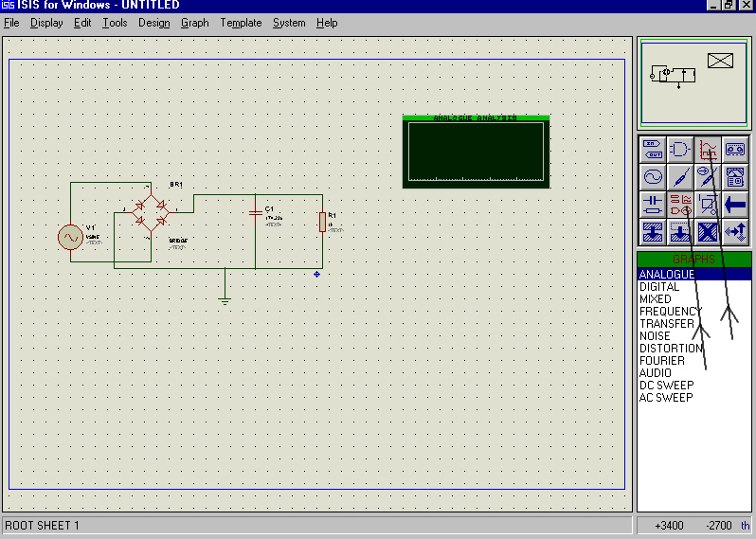The height and width of the screenshot is (539, 756).
Task: Select FREQUENCY in the graphs list
Action: click(670, 312)
